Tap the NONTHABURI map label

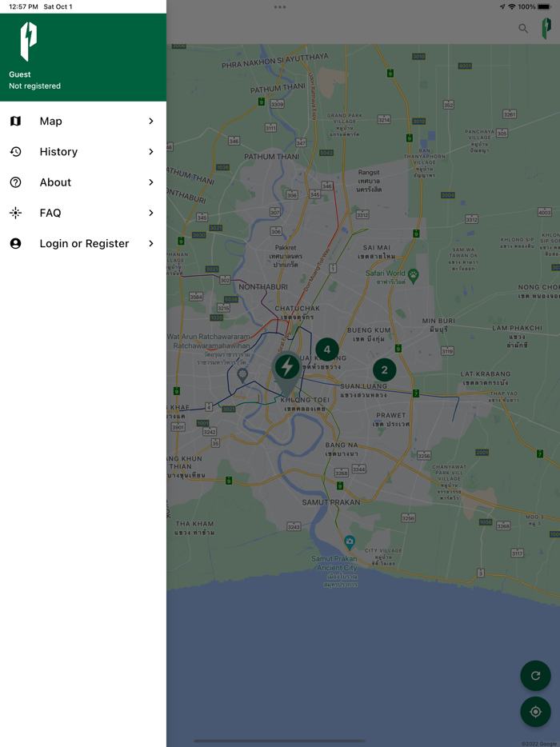[x=263, y=287]
